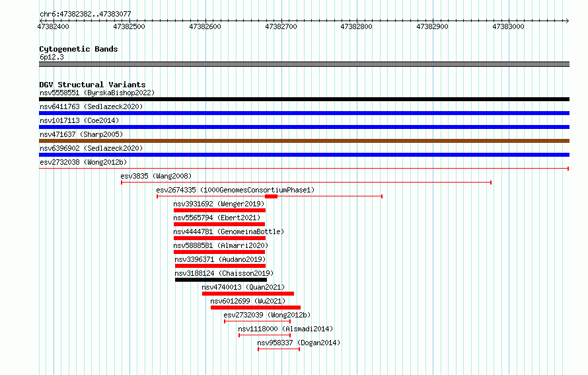The height and width of the screenshot is (375, 588).
Task: Click the nsv4444781 (GenomeinaBottle) label
Action: click(x=229, y=231)
